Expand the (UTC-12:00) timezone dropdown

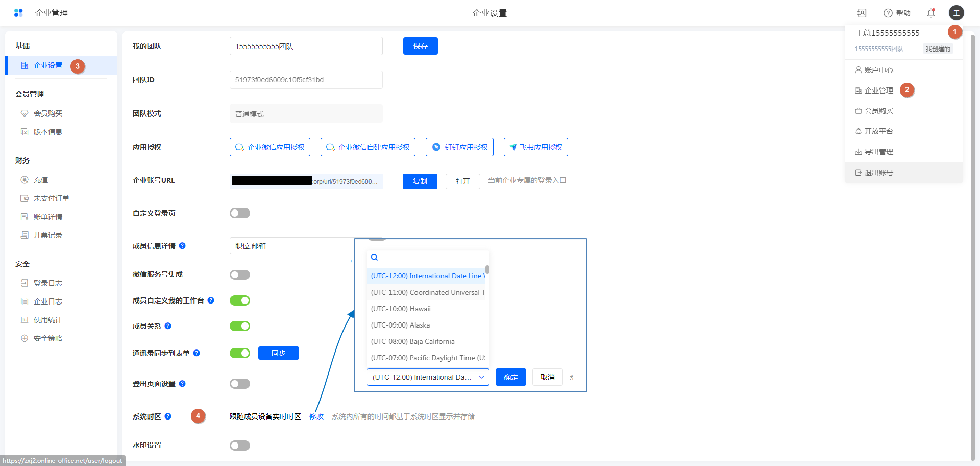[428, 377]
